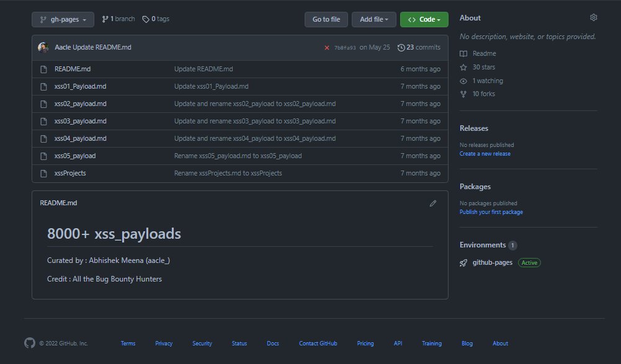This screenshot has width=621, height=364.
Task: Open the xss04_payload.md file
Action: pyautogui.click(x=81, y=139)
